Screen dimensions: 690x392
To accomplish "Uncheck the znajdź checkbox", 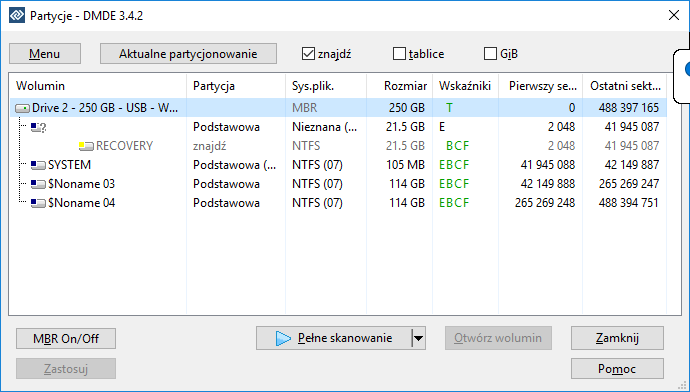I will pyautogui.click(x=308, y=54).
